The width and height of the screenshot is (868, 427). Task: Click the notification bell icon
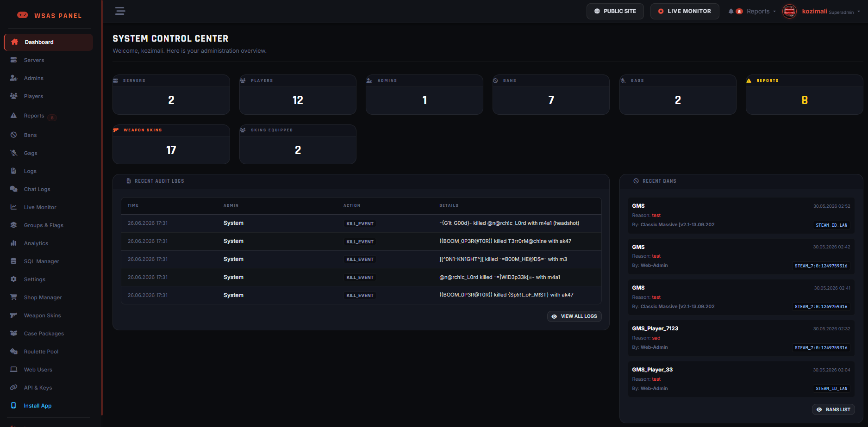(x=731, y=12)
